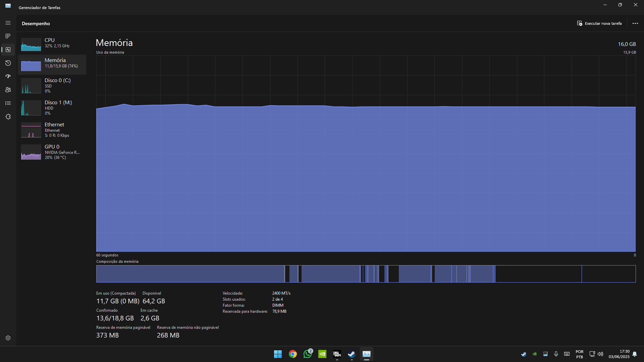Click the microphone tray icon
Viewport: 644px width, 362px height.
556,354
